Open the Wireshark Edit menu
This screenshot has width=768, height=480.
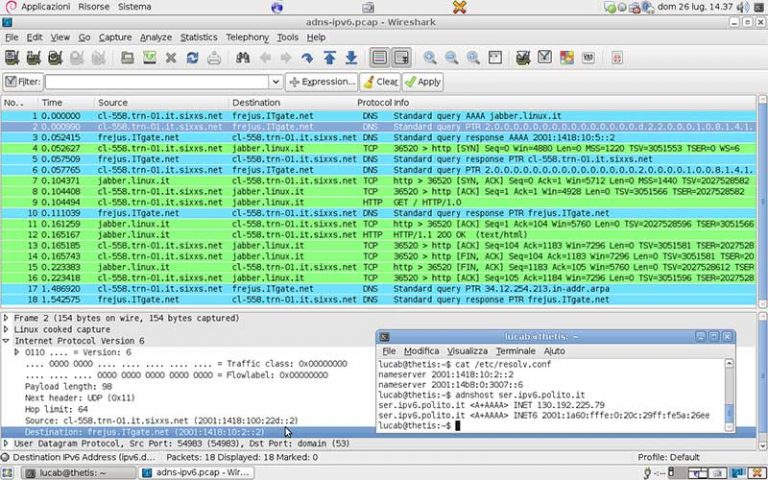34,37
